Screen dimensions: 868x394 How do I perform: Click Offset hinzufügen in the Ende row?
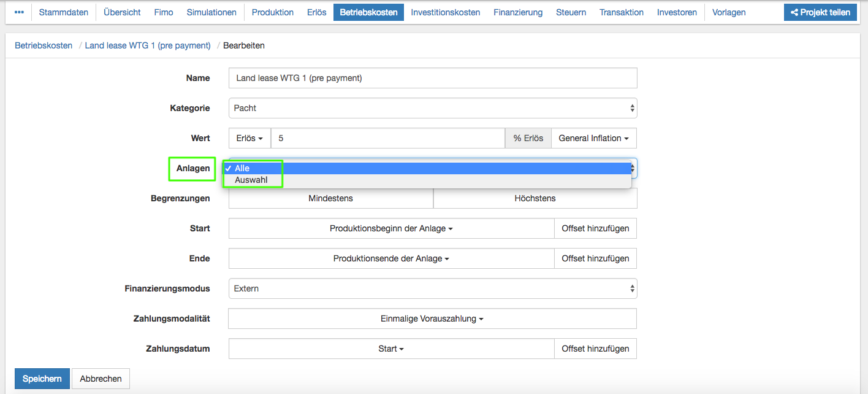click(x=595, y=258)
